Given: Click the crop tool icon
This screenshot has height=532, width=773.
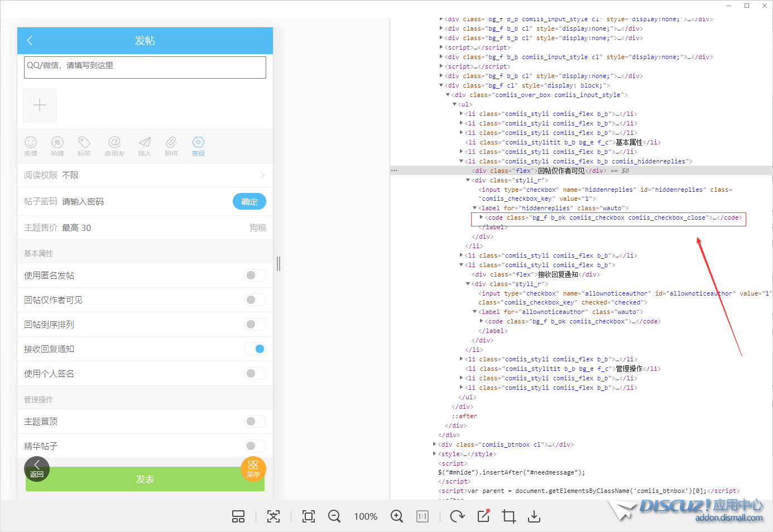Looking at the screenshot, I should click(x=508, y=516).
